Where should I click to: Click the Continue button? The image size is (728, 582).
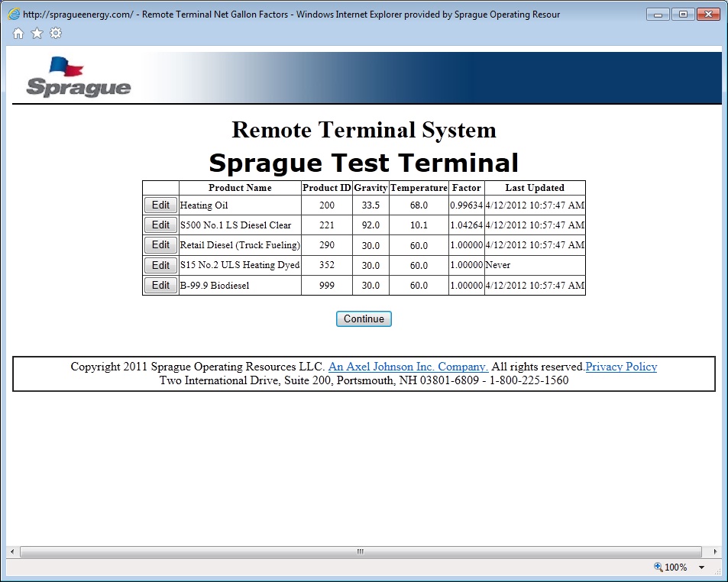[x=364, y=318]
